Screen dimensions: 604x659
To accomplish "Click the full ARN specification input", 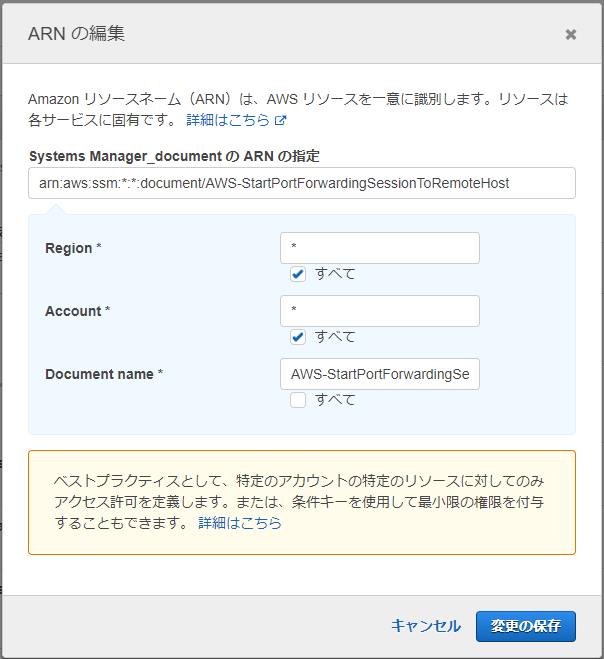I will tap(302, 183).
